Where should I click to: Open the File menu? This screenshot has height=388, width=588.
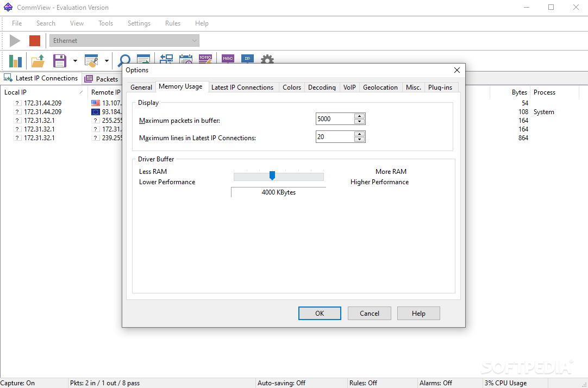coord(17,23)
